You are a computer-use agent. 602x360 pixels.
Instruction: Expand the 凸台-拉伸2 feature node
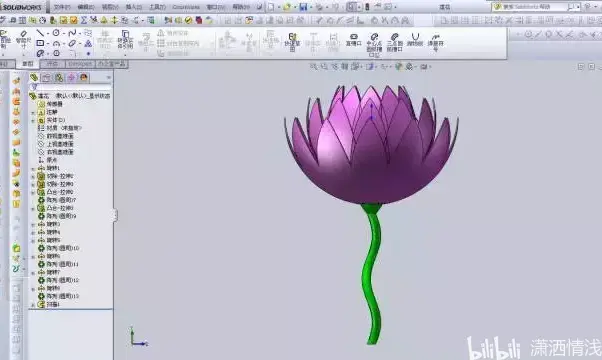click(33, 192)
